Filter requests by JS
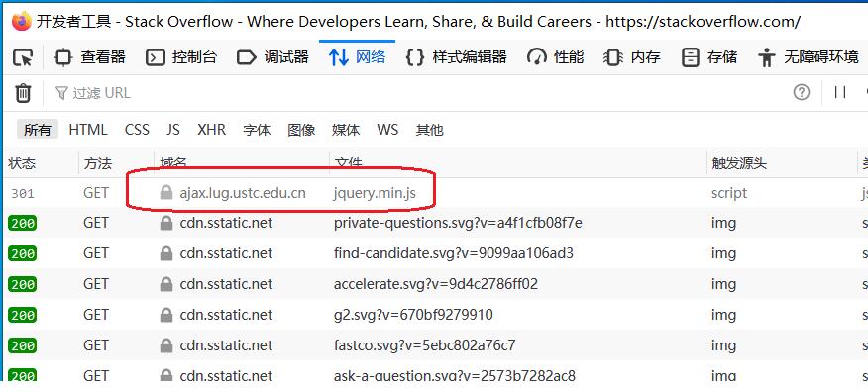868x392 pixels. tap(173, 130)
